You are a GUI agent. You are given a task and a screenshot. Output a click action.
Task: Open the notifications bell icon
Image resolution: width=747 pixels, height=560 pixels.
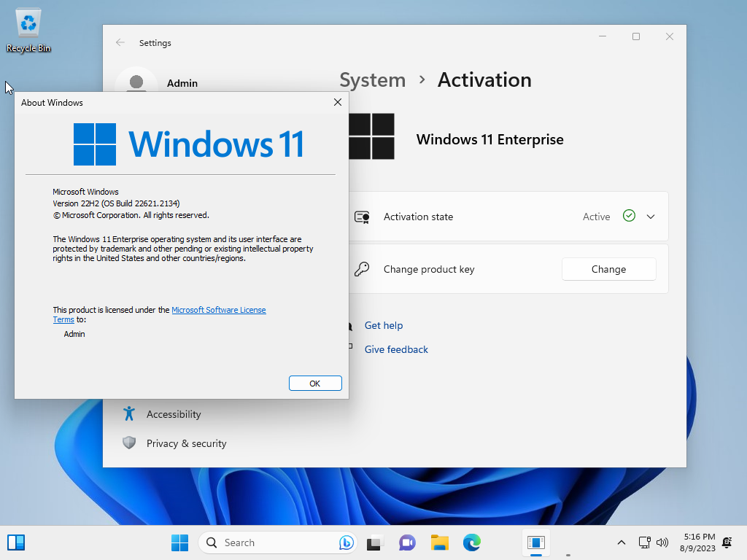pos(727,542)
